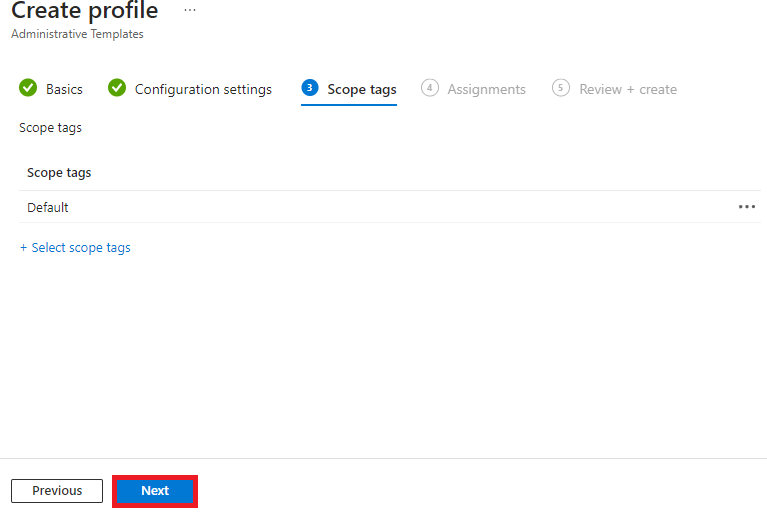
Task: Jump to the Assignments step
Action: coord(473,89)
